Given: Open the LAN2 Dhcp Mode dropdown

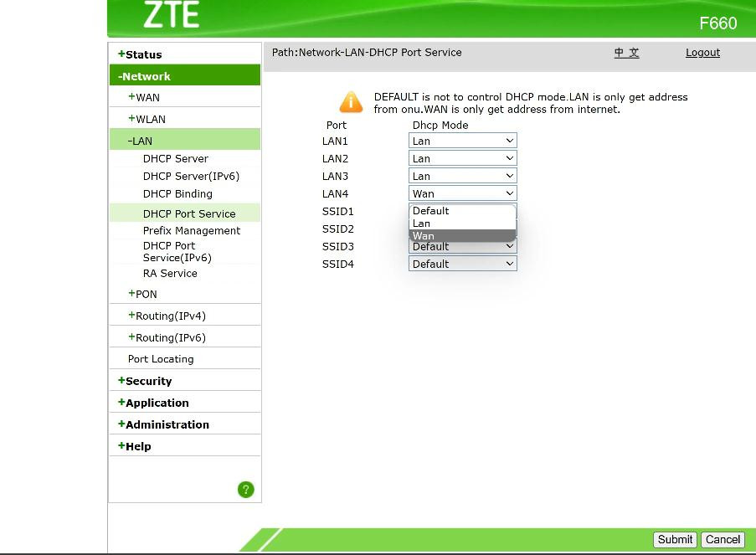Looking at the screenshot, I should pos(463,158).
